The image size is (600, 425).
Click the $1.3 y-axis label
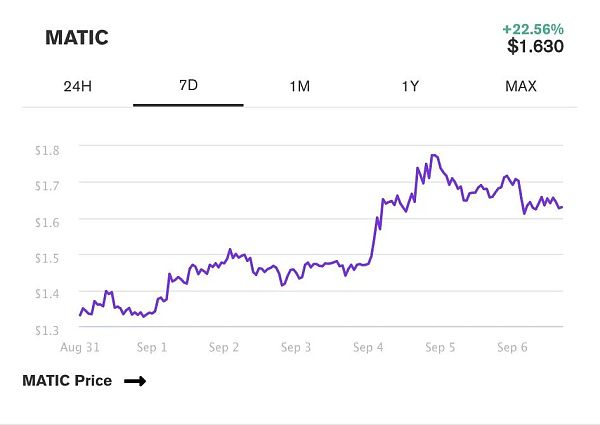click(49, 329)
